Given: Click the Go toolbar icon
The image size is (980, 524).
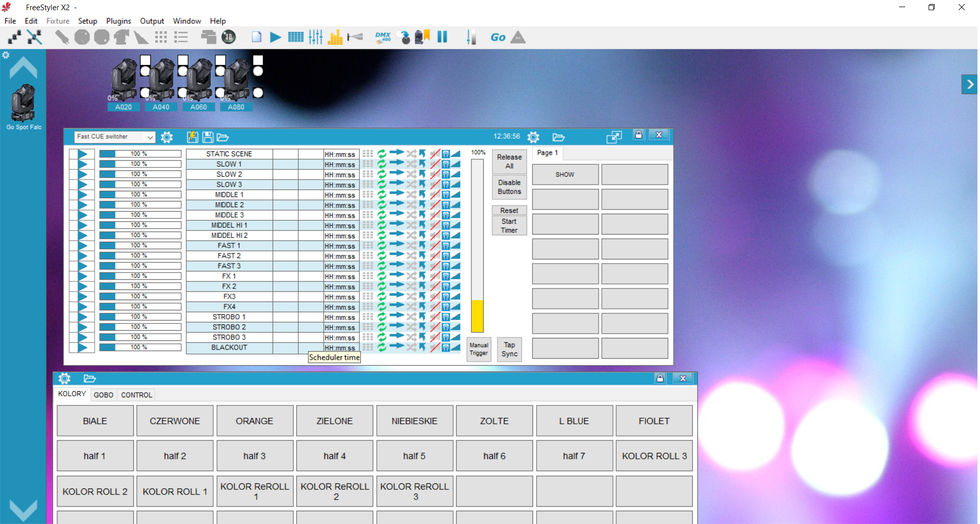Looking at the screenshot, I should (x=498, y=37).
